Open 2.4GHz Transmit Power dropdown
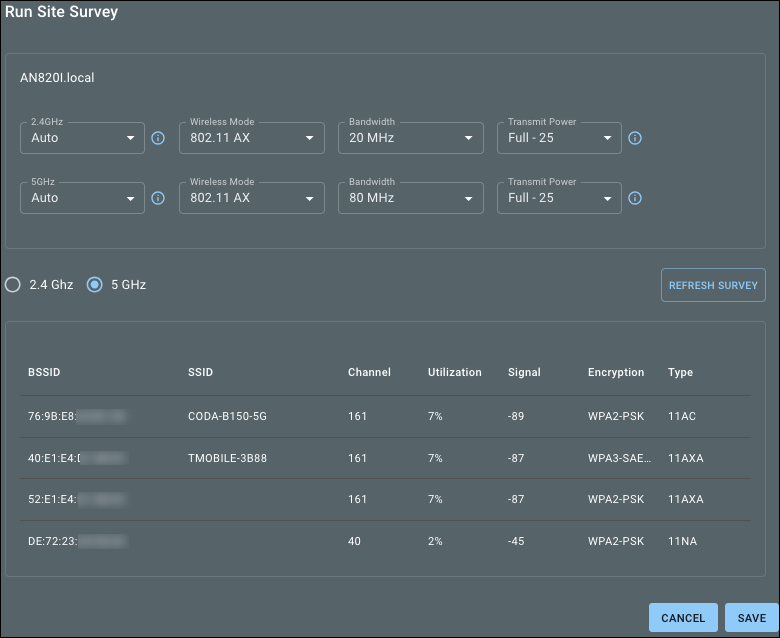 click(559, 138)
